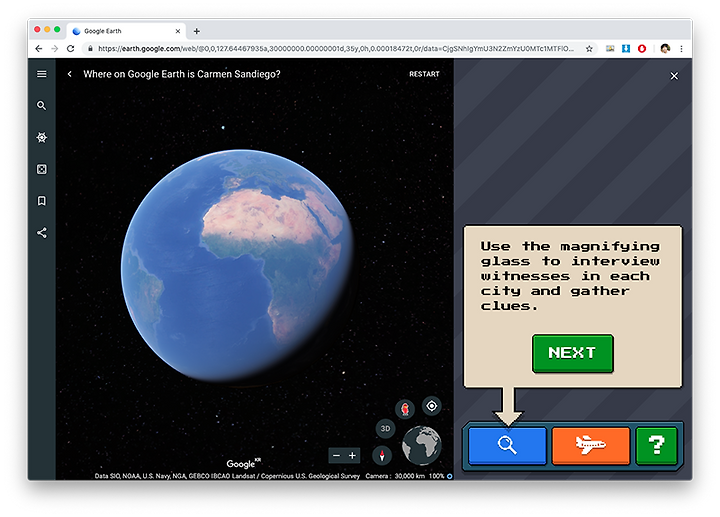
Task: Click the site lock icon in address bar
Action: (x=90, y=49)
